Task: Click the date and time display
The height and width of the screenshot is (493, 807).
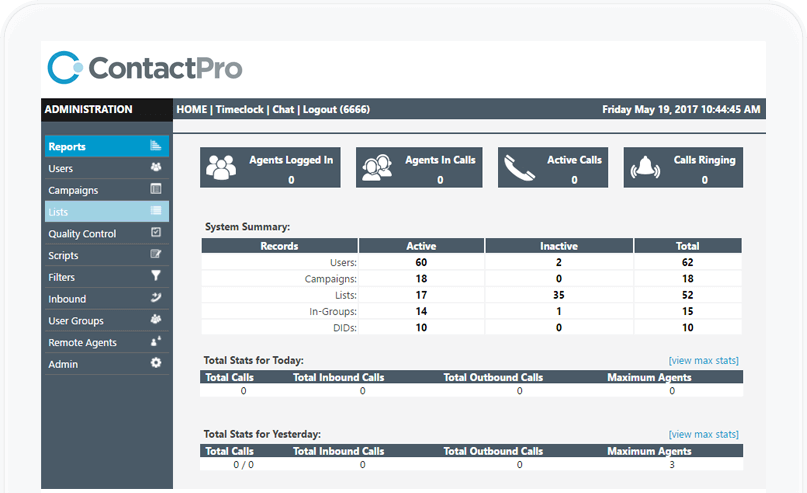Action: (681, 109)
